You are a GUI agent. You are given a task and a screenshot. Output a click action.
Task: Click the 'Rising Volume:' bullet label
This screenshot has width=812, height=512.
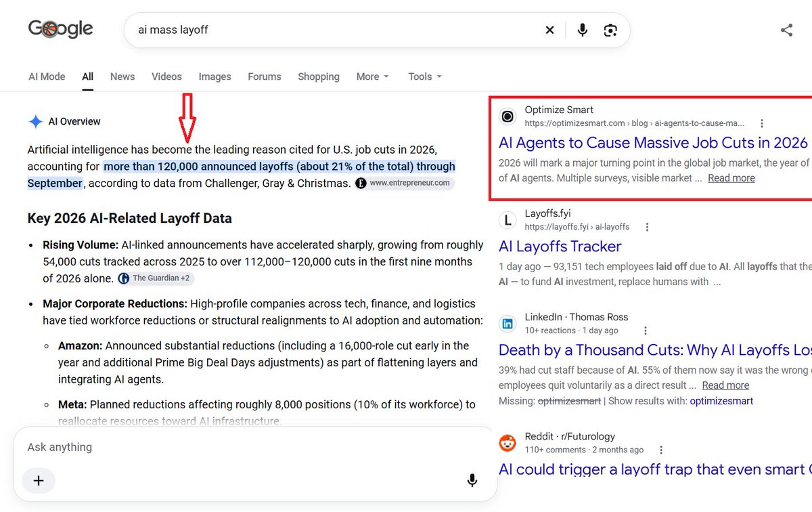click(x=81, y=245)
